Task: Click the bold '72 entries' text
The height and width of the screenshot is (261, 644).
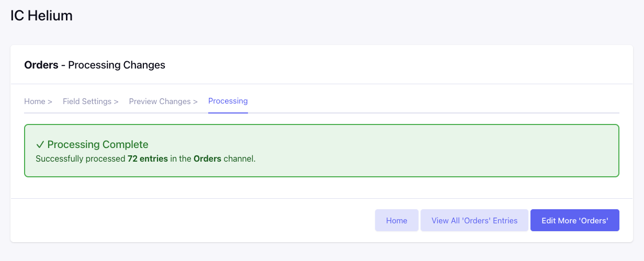Action: (148, 158)
